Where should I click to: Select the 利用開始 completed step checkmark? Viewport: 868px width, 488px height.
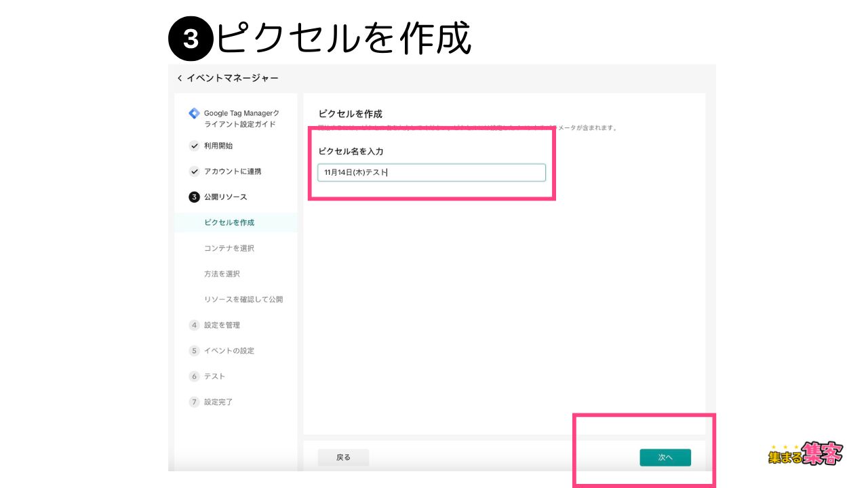194,146
